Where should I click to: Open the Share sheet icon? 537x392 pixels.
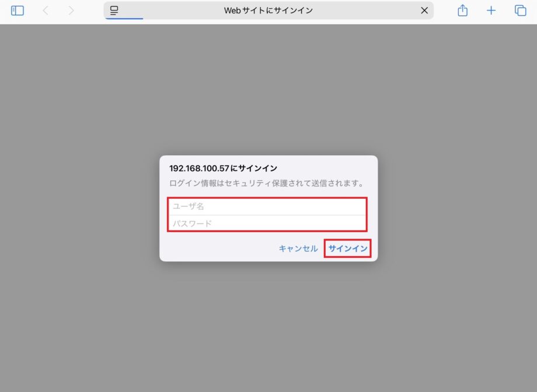pyautogui.click(x=462, y=10)
